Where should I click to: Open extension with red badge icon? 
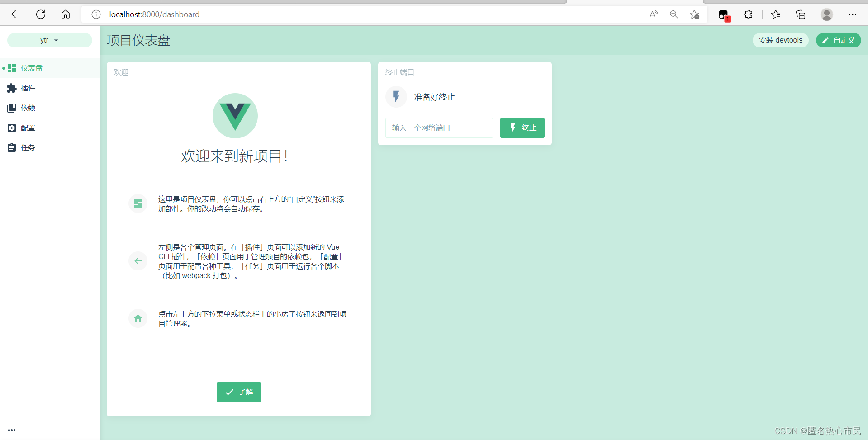pyautogui.click(x=724, y=15)
